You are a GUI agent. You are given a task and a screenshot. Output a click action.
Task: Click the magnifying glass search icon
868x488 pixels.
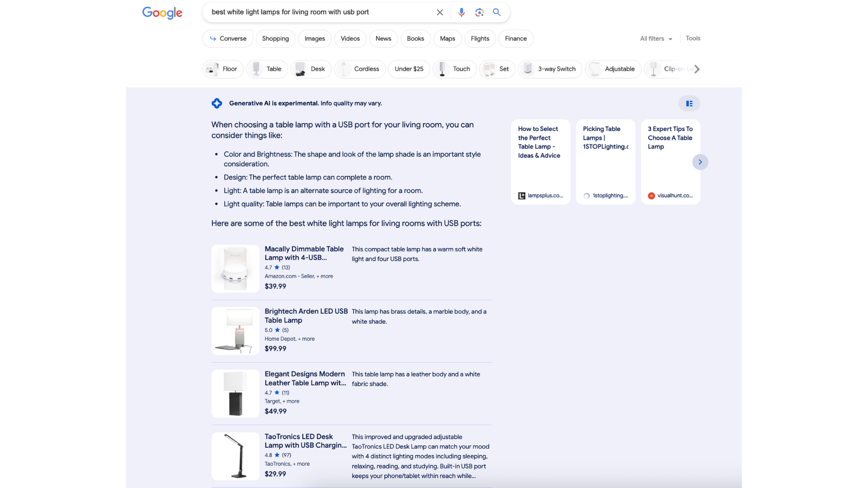(x=496, y=12)
